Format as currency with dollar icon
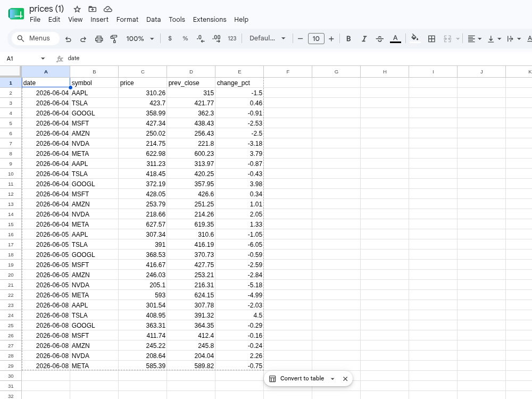The height and width of the screenshot is (399, 532). point(170,39)
